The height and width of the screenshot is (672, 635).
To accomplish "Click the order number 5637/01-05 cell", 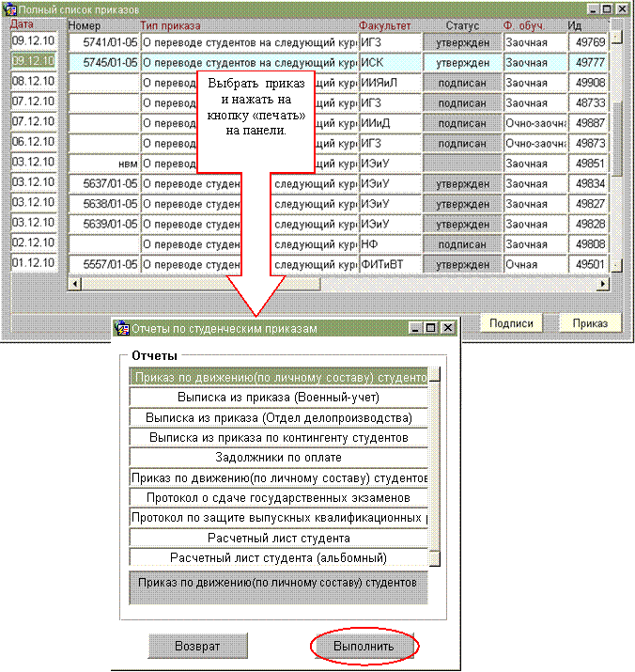I will tap(104, 184).
